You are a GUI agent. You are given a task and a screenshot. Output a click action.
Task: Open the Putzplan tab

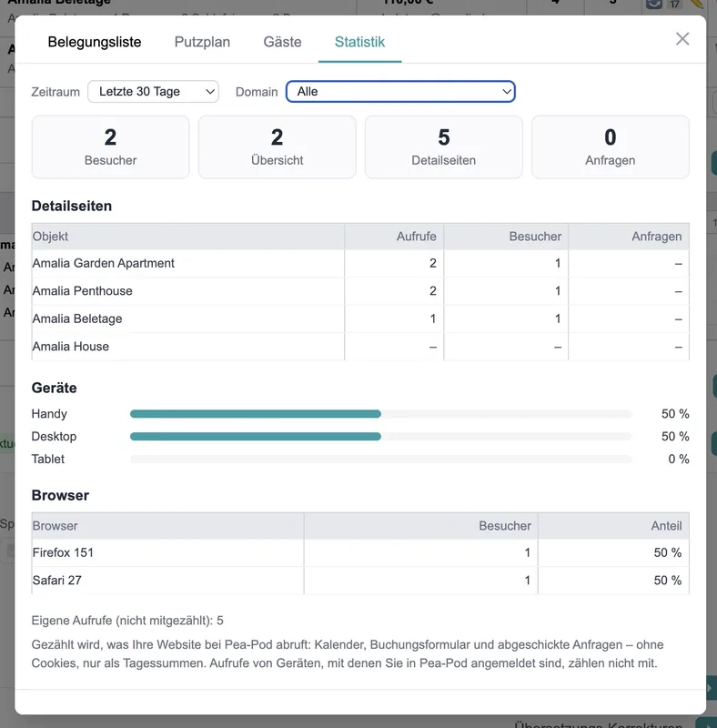202,42
